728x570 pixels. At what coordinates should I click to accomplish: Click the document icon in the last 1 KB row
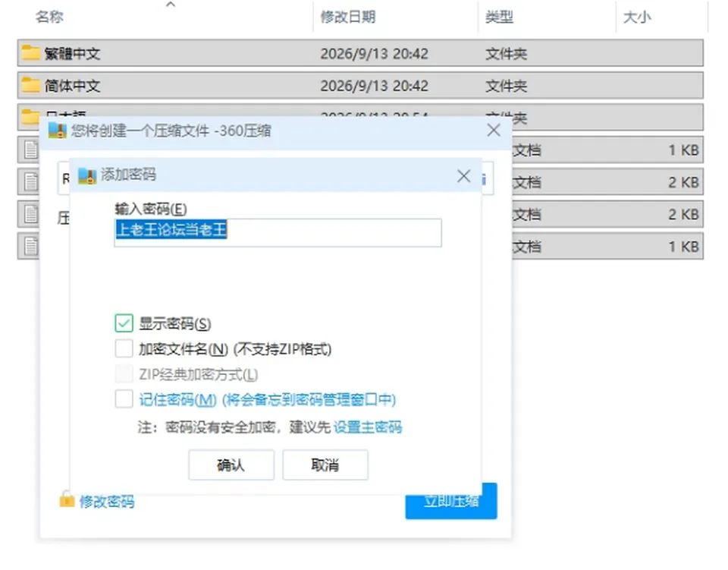tap(31, 246)
